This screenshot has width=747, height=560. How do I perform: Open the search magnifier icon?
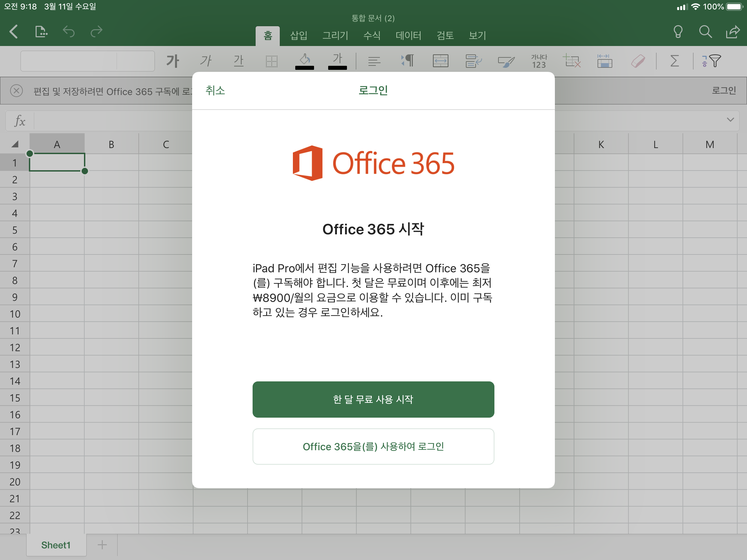pyautogui.click(x=705, y=32)
